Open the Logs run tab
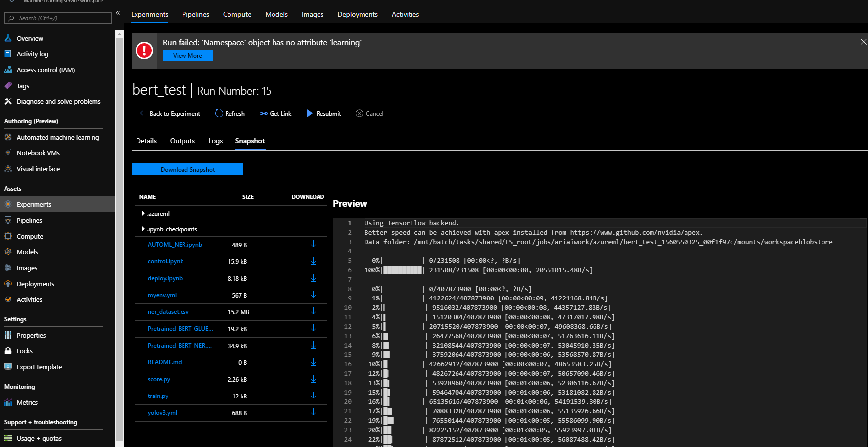This screenshot has height=447, width=868. 215,141
